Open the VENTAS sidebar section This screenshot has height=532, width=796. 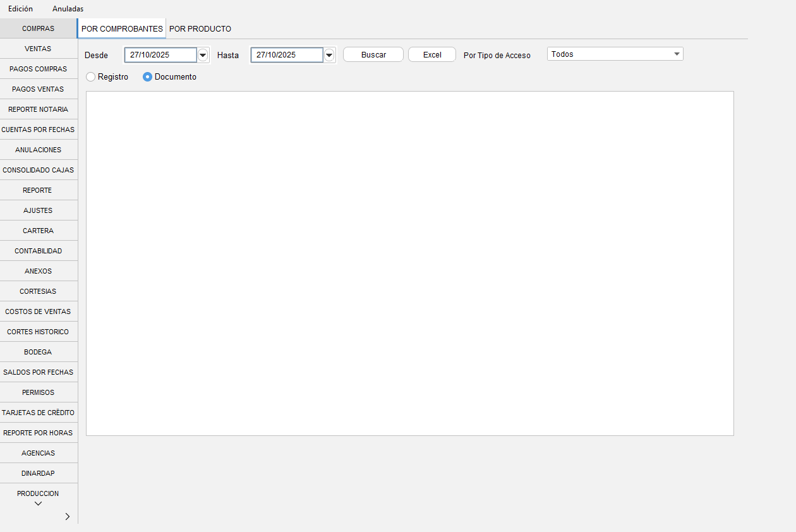click(x=38, y=49)
